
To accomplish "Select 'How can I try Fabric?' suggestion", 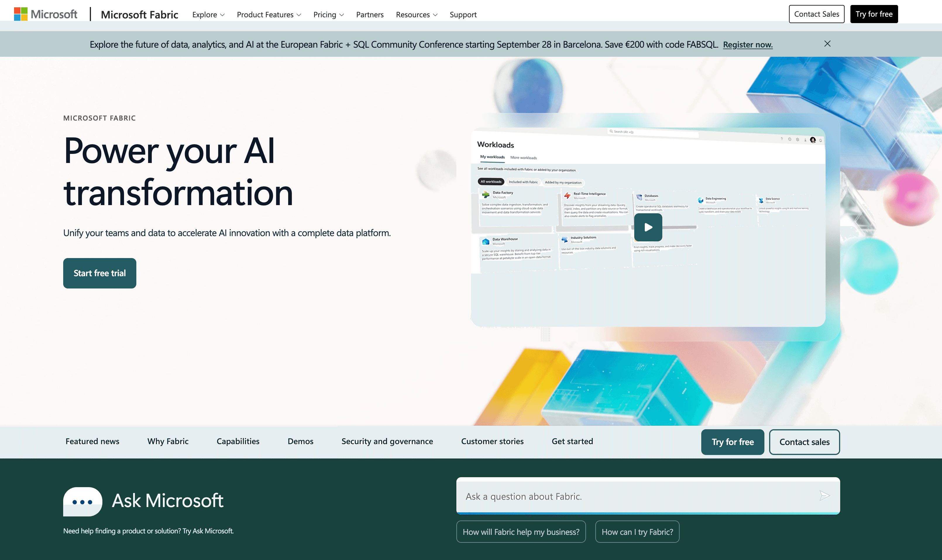I will click(x=637, y=532).
